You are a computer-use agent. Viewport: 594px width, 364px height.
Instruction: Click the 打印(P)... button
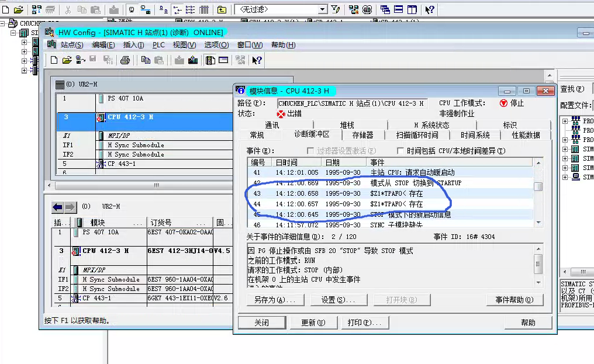(365, 323)
